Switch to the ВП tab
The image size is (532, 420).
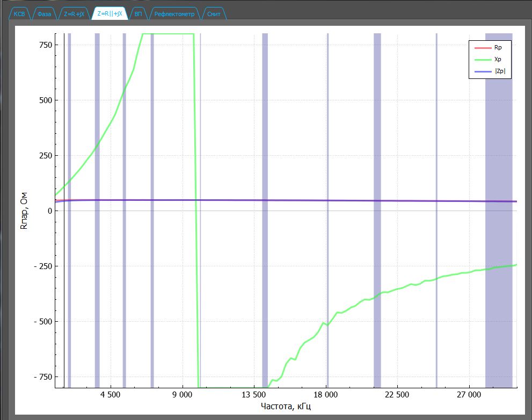pyautogui.click(x=138, y=14)
